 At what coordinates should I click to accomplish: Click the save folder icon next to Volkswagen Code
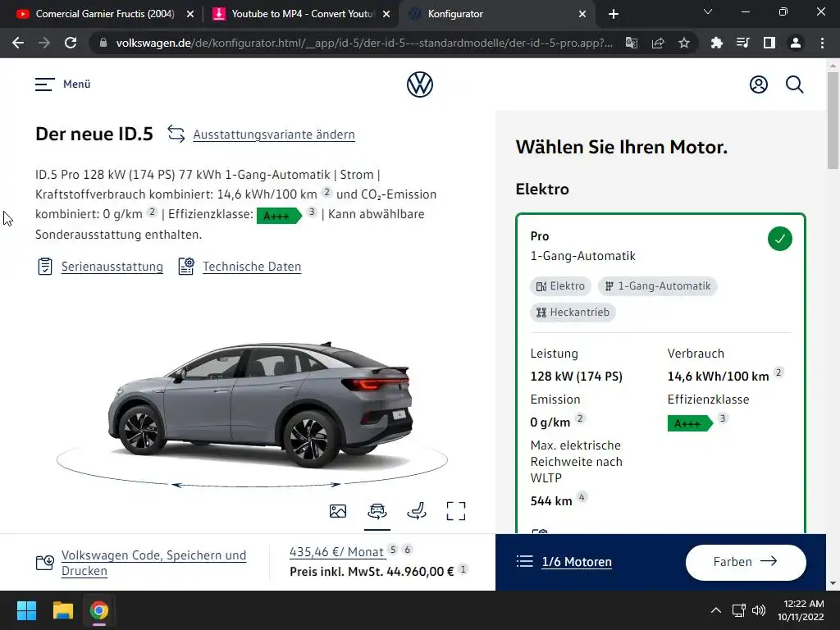[x=45, y=563]
